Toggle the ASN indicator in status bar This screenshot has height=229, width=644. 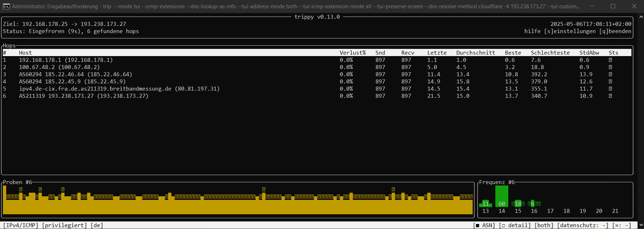point(484,225)
